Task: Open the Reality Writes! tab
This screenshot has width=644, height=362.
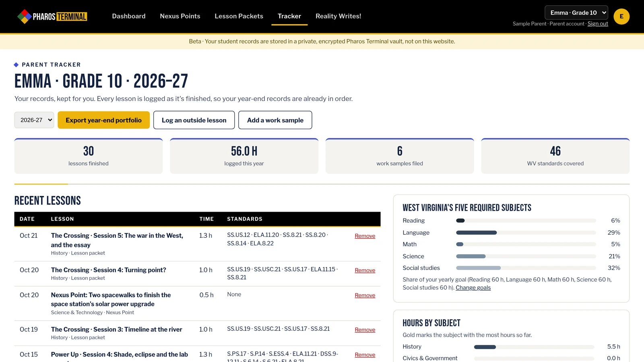Action: click(338, 16)
